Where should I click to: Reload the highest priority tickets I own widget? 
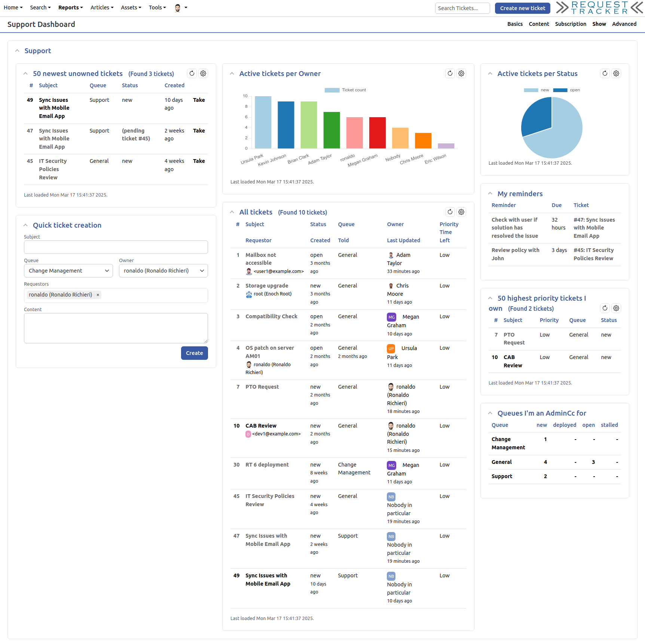pos(605,308)
